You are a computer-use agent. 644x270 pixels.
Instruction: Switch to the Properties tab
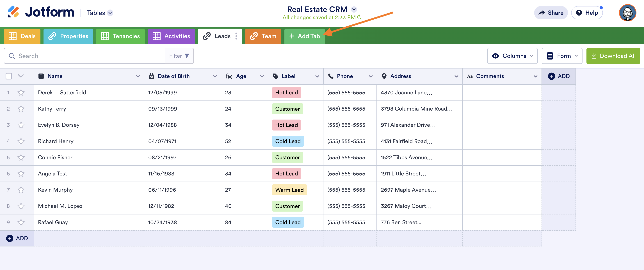(68, 36)
